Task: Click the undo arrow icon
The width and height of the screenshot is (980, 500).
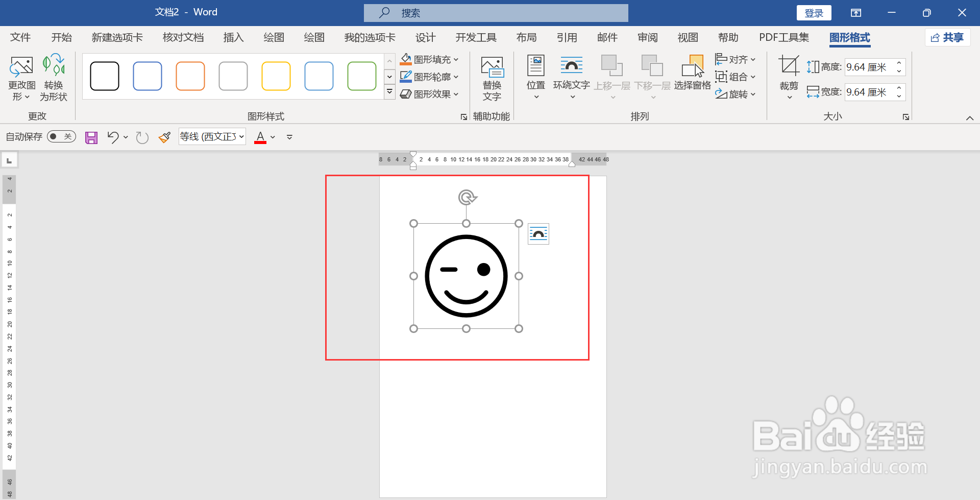Action: pos(113,137)
